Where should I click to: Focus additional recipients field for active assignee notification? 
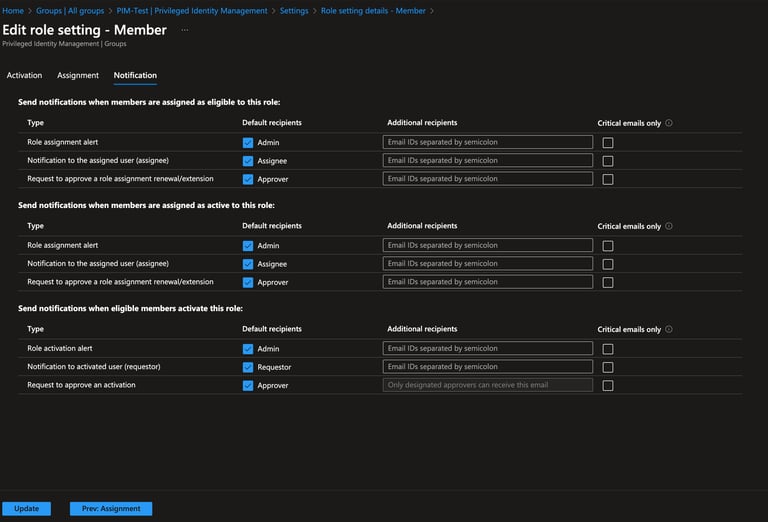pos(488,263)
